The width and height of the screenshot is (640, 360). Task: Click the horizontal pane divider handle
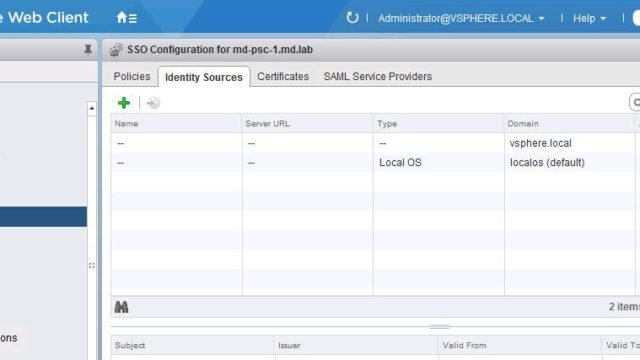click(x=439, y=327)
